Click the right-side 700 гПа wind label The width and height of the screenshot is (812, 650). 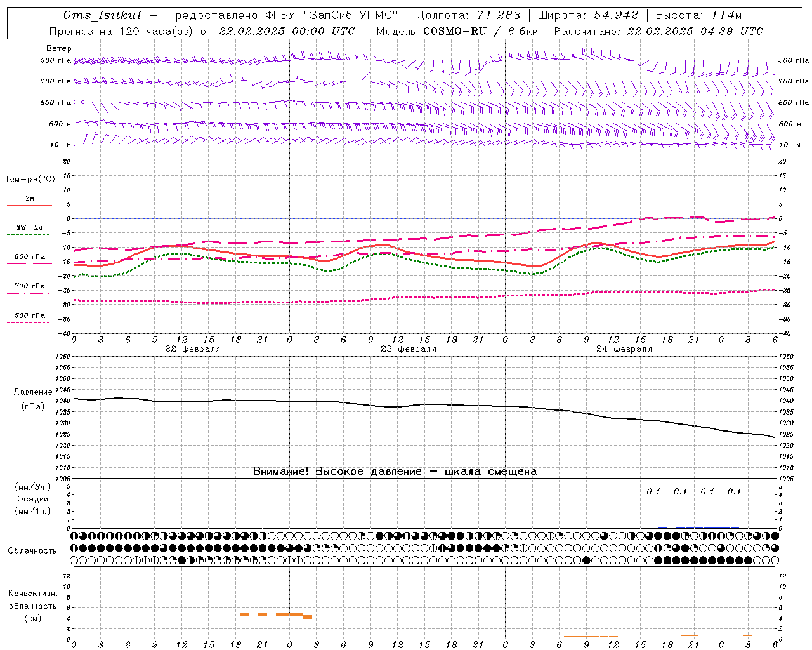tap(794, 81)
